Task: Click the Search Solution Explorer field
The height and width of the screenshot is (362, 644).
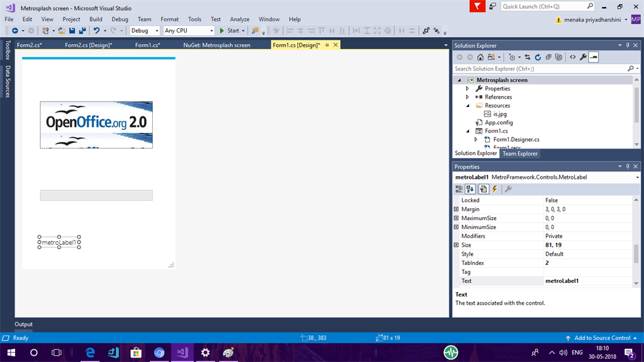Action: (540, 69)
